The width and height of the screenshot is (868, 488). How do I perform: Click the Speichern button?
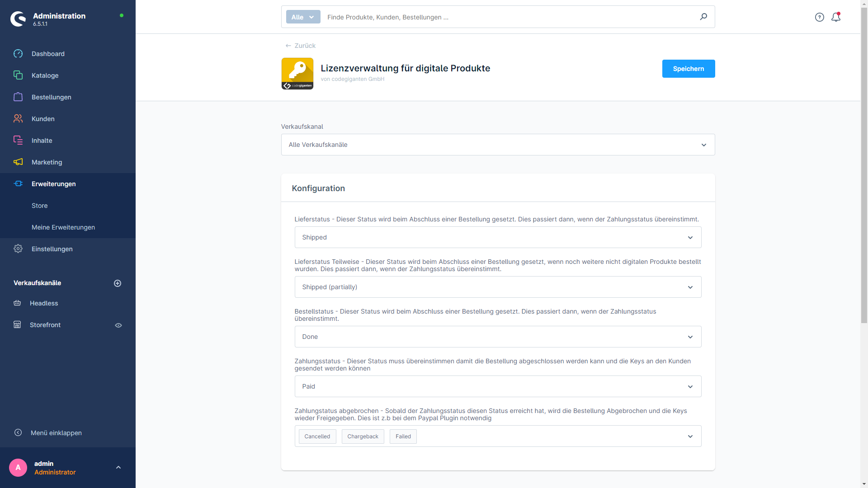click(x=689, y=69)
